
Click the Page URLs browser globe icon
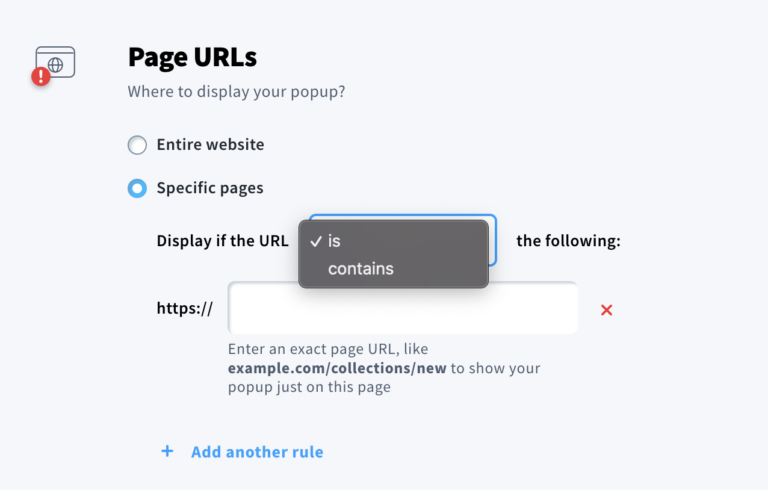point(56,62)
